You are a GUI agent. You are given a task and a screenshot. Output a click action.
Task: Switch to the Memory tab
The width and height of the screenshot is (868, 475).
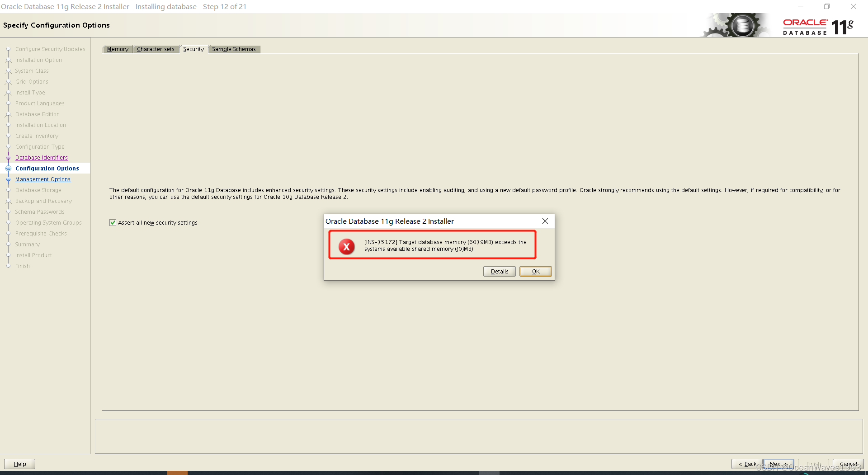click(x=118, y=49)
